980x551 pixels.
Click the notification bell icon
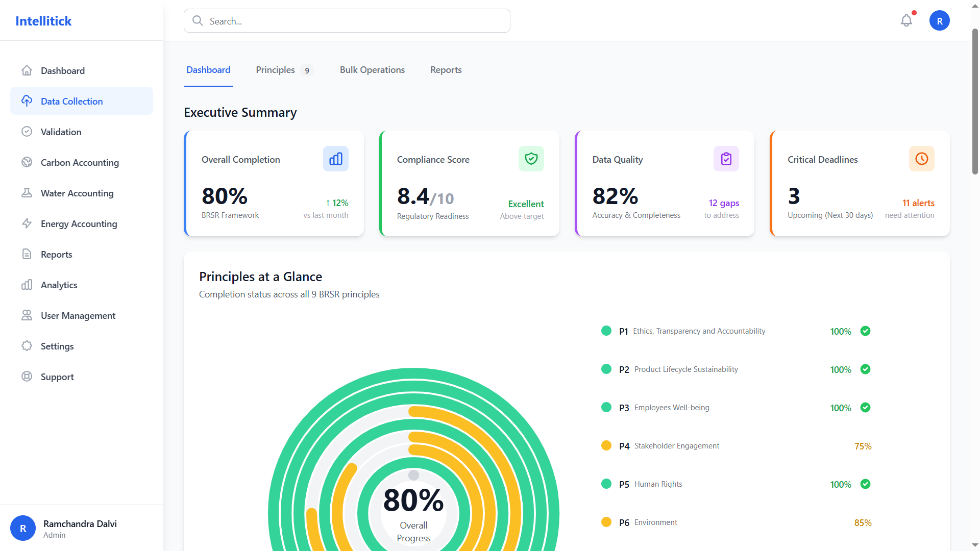pyautogui.click(x=906, y=20)
